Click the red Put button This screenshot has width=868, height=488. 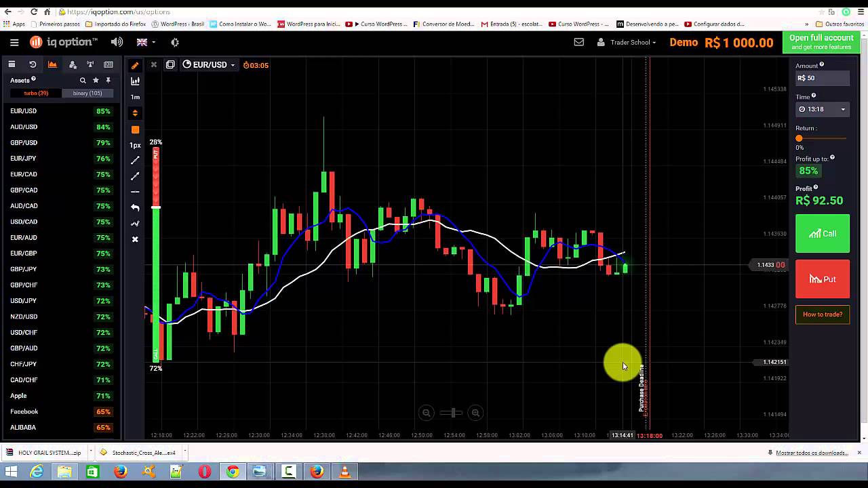coord(822,279)
